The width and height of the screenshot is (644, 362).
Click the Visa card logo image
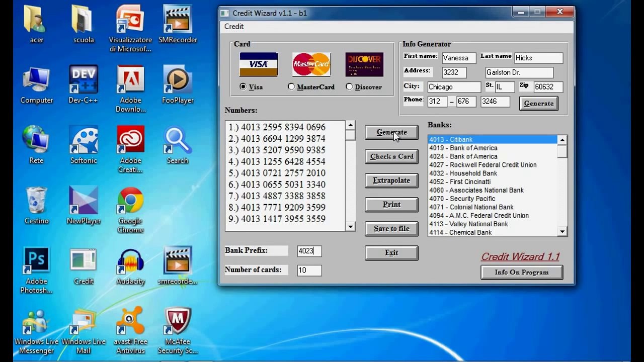259,64
